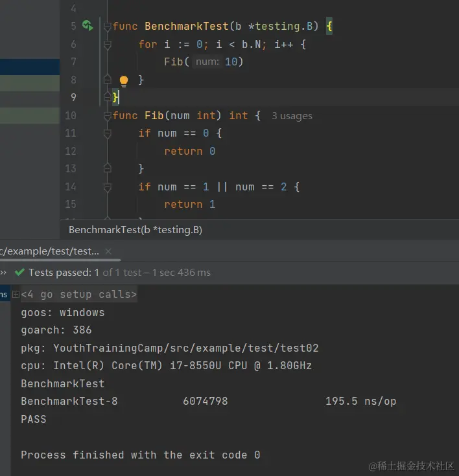The width and height of the screenshot is (459, 476).
Task: Collapse the BenchmarkTest function fold marker
Action: point(107,27)
